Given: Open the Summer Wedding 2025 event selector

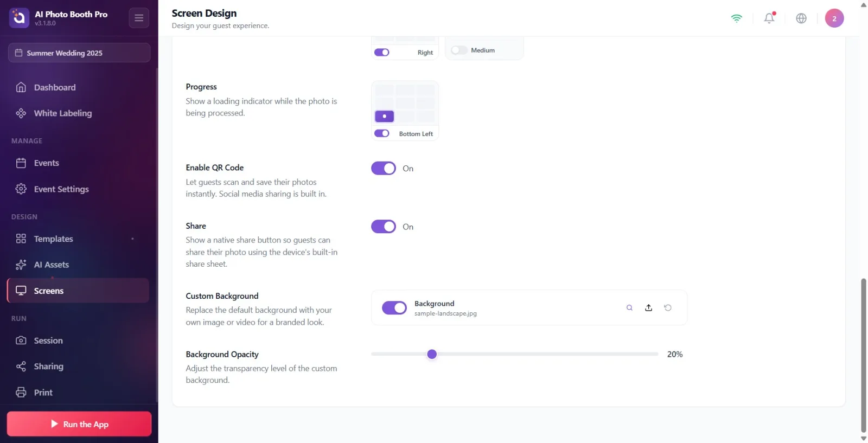Looking at the screenshot, I should (x=79, y=53).
